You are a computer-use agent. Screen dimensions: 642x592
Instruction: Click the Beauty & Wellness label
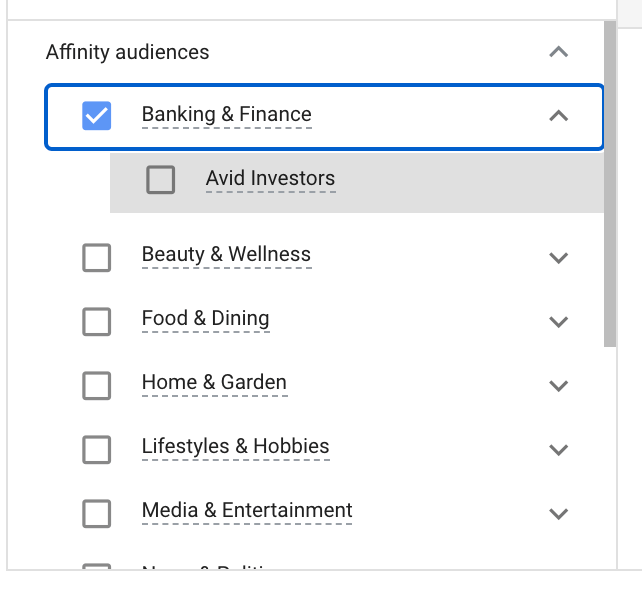[226, 255]
